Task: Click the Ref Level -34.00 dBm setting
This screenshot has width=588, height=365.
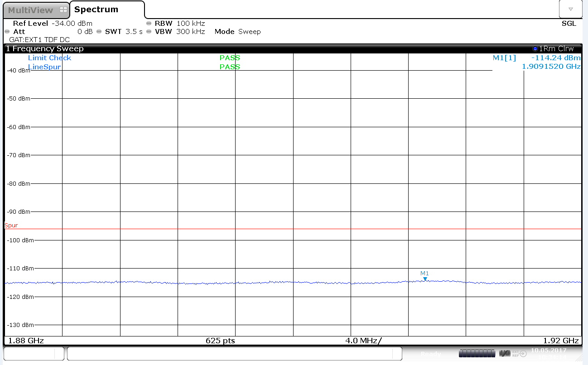Action: coord(52,24)
